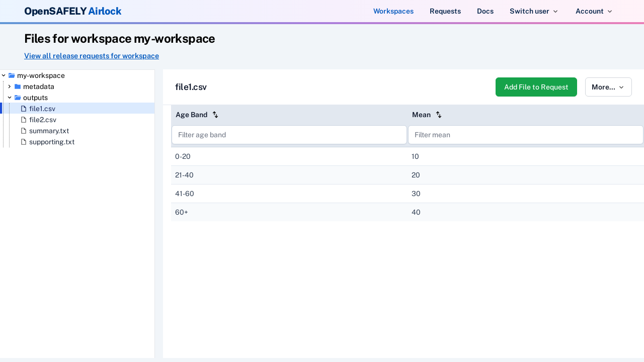
Task: Sort the Age Band column
Action: click(215, 115)
